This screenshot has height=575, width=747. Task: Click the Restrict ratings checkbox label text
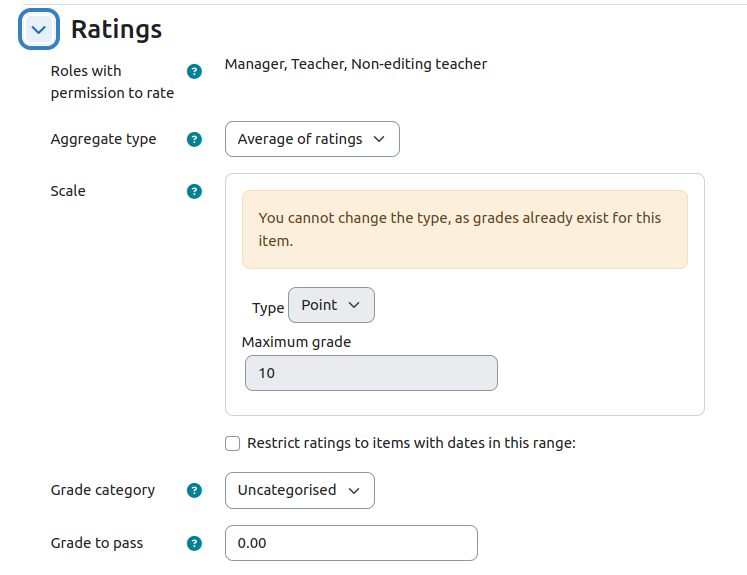(x=411, y=443)
